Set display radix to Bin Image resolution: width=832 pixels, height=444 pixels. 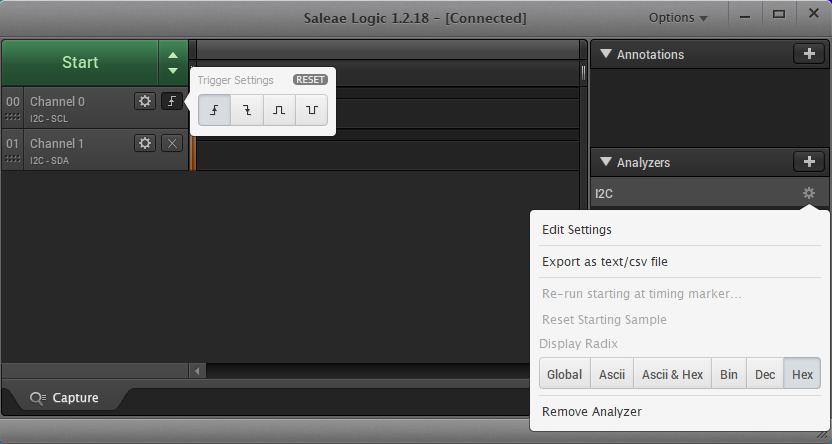729,374
